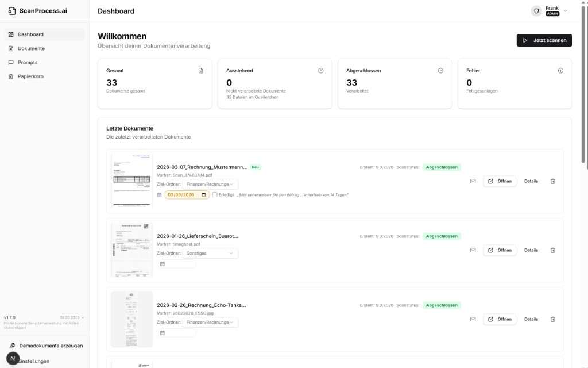
Task: Click the Lieferschein_Buerot document thumbnail
Action: [x=131, y=250]
